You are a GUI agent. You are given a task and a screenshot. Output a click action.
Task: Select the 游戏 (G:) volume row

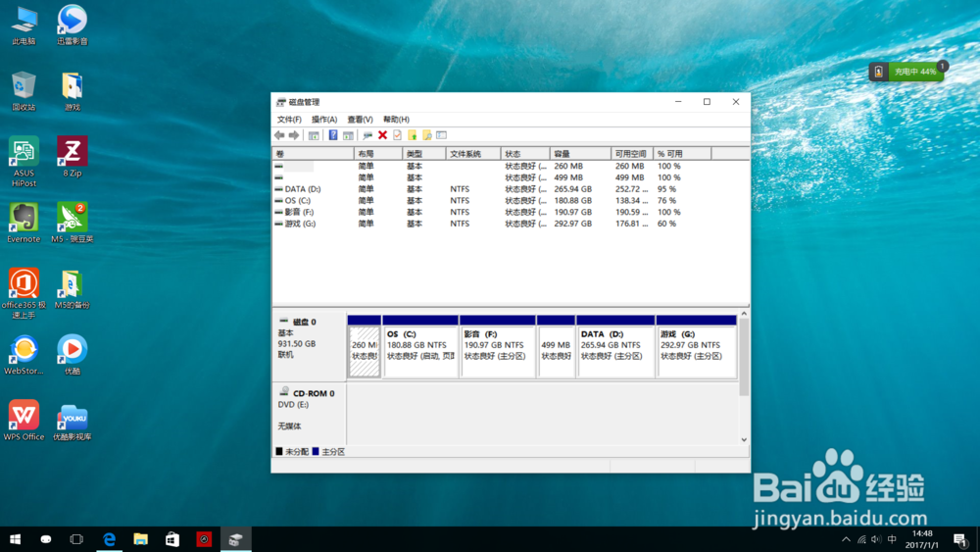coord(511,224)
